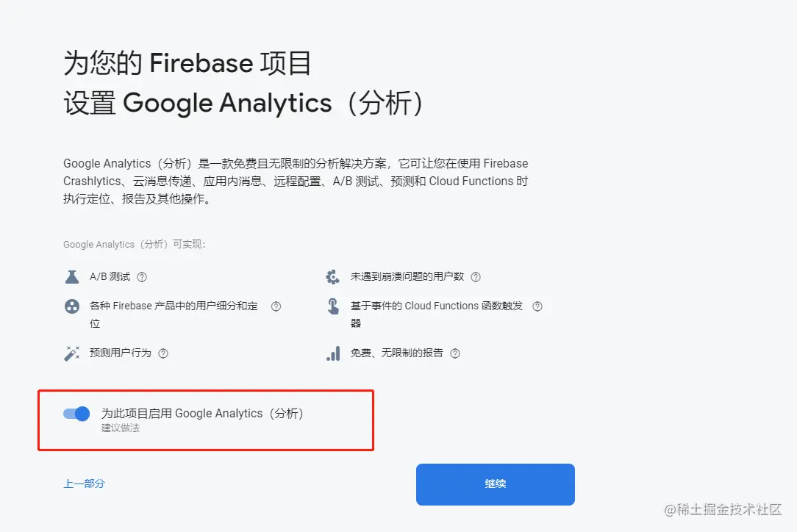Select the A/B 测试 flask icon

[x=71, y=277]
